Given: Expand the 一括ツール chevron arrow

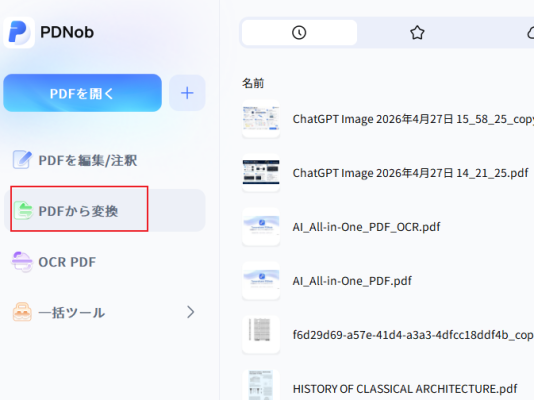Looking at the screenshot, I should click(x=191, y=312).
